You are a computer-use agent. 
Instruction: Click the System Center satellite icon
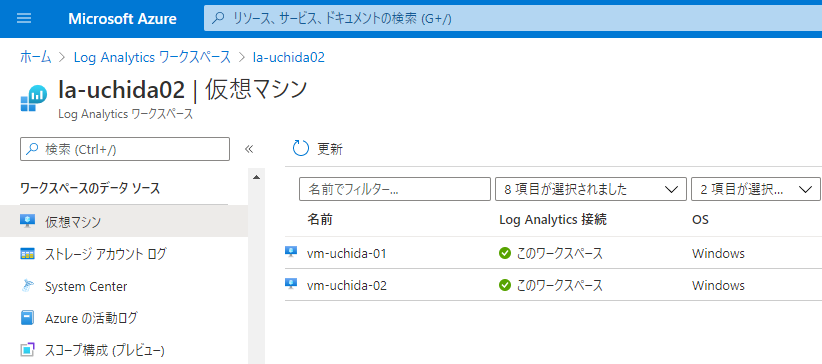point(27,286)
